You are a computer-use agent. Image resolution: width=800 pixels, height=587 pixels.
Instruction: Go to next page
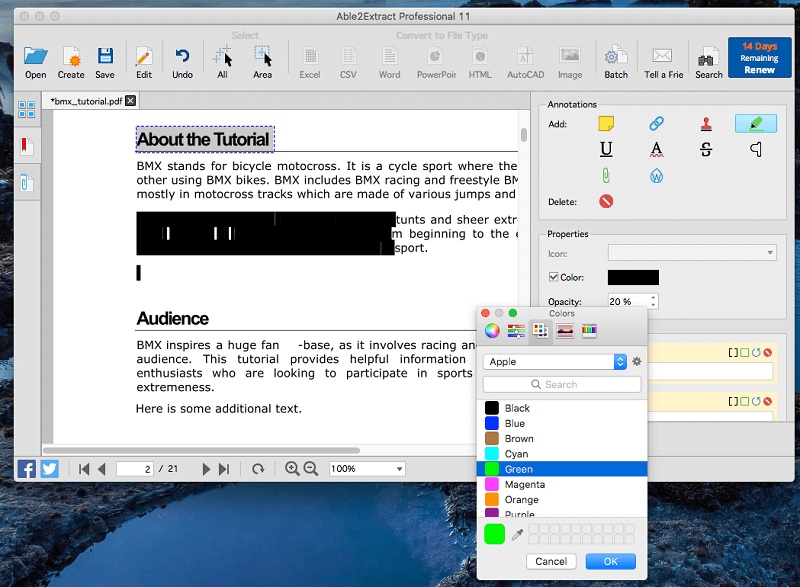(x=206, y=469)
